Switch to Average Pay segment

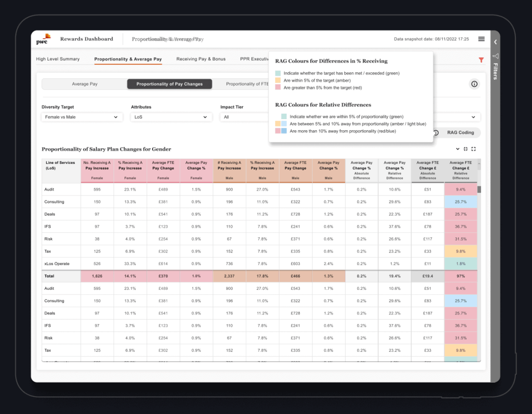click(x=85, y=84)
